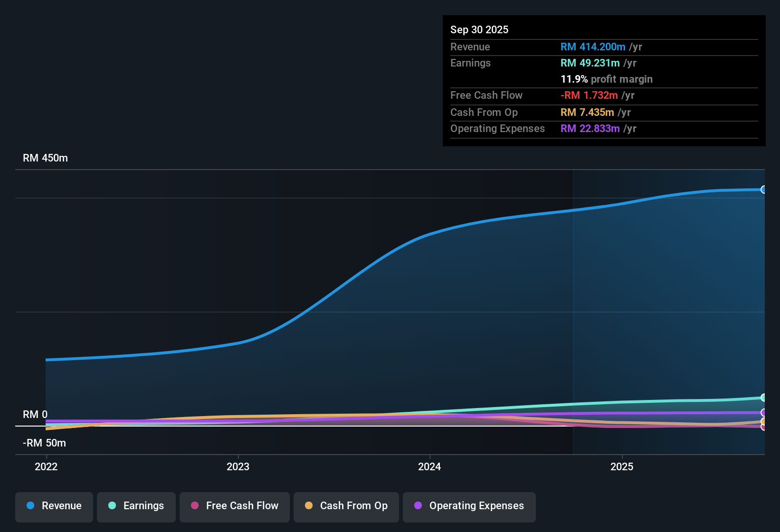Toggle the Revenue series visibility
The width and height of the screenshot is (780, 532).
pyautogui.click(x=54, y=506)
